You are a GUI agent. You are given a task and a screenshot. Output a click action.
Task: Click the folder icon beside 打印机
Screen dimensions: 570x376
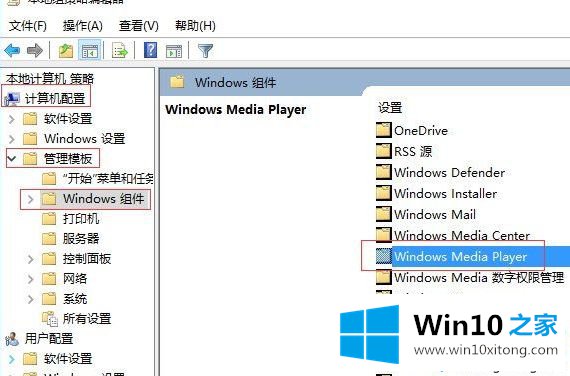point(49,219)
